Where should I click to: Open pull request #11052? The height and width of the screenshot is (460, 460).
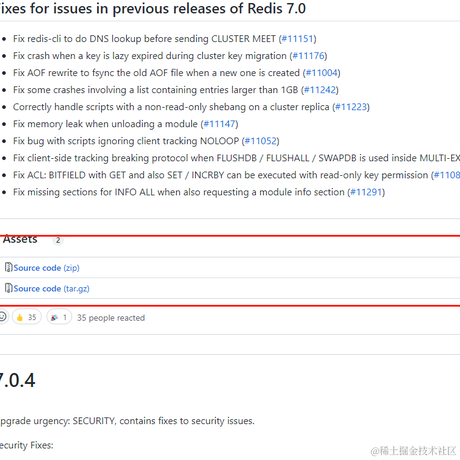[x=261, y=141]
